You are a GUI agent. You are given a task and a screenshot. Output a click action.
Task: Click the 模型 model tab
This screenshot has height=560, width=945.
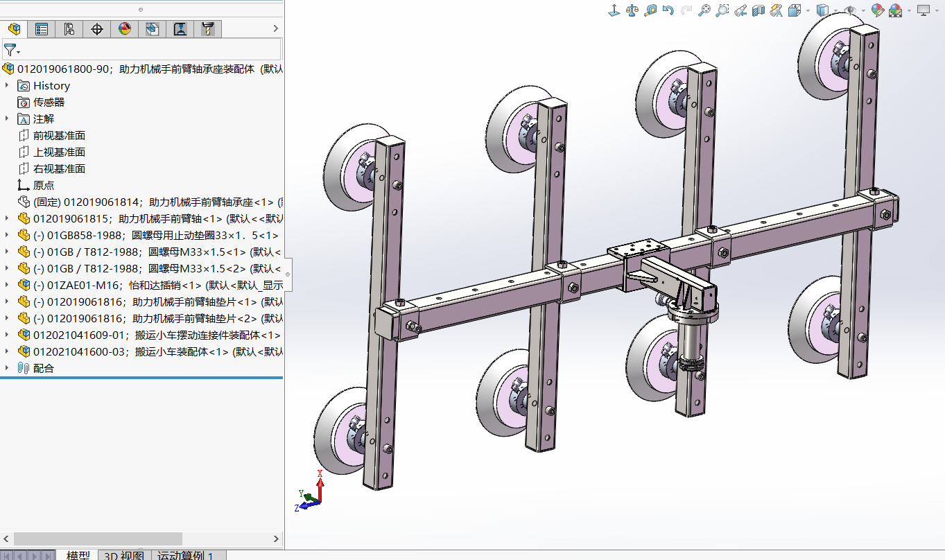pyautogui.click(x=78, y=555)
